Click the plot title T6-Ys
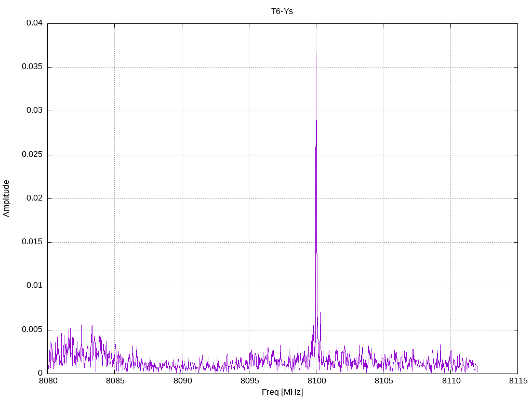This screenshot has height=399, width=532. point(282,11)
